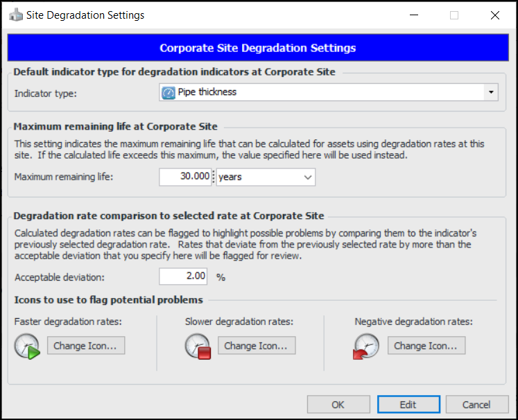
Task: Cancel the degradation settings dialog
Action: tap(476, 405)
